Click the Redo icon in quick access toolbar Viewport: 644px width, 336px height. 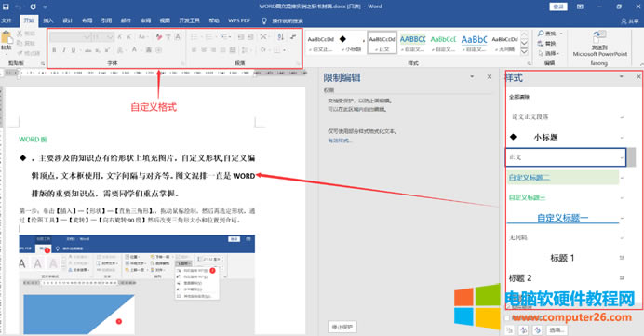pos(33,7)
